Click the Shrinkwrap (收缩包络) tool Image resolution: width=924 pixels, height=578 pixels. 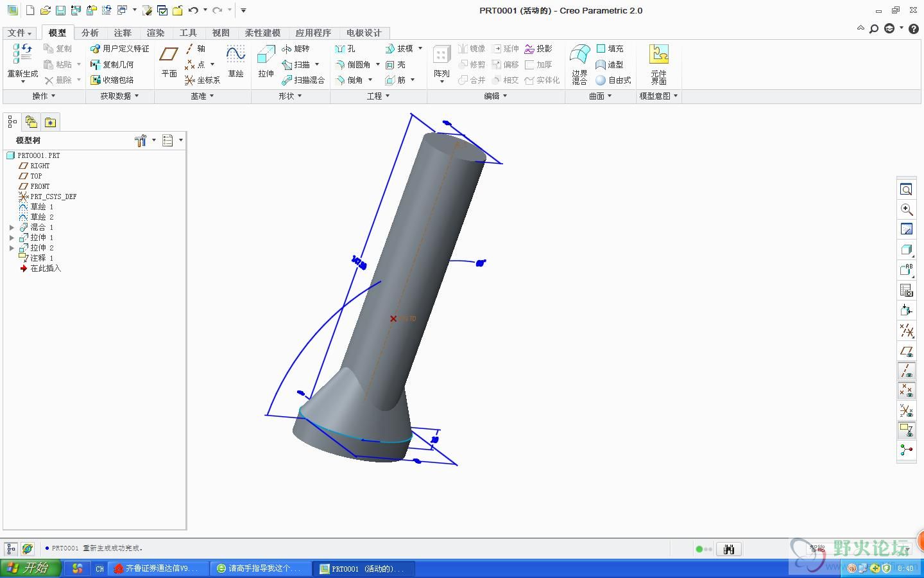[x=112, y=80]
